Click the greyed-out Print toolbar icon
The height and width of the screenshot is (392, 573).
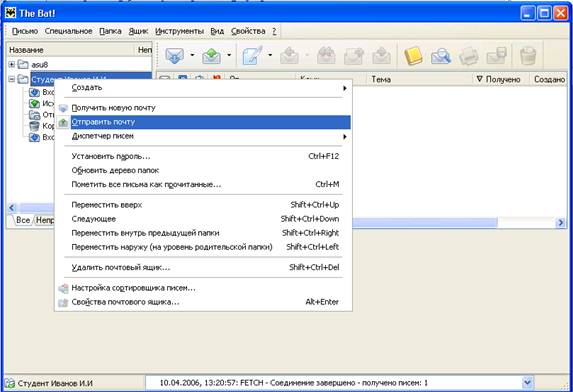tap(469, 56)
